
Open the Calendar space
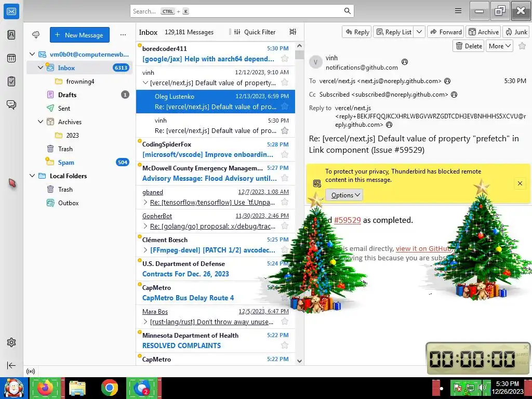click(11, 58)
